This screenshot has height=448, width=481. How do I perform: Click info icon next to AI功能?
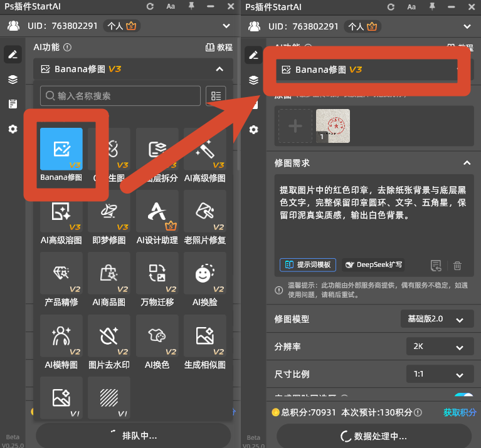pos(67,47)
